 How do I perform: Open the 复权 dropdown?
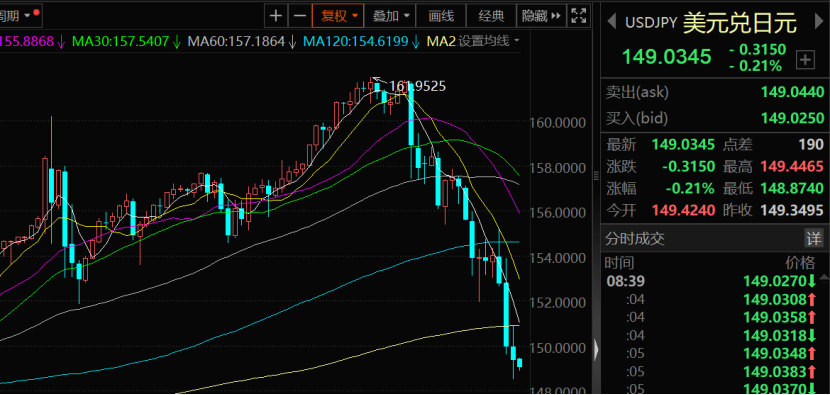point(338,16)
